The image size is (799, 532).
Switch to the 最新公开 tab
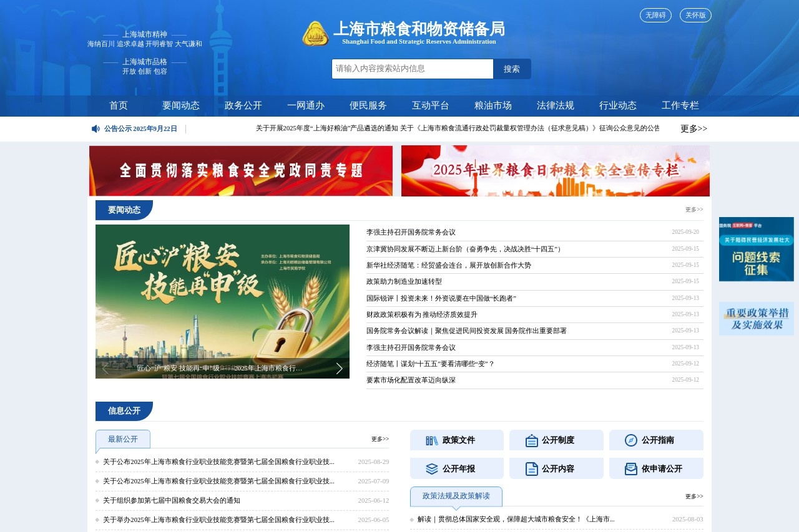pos(122,438)
